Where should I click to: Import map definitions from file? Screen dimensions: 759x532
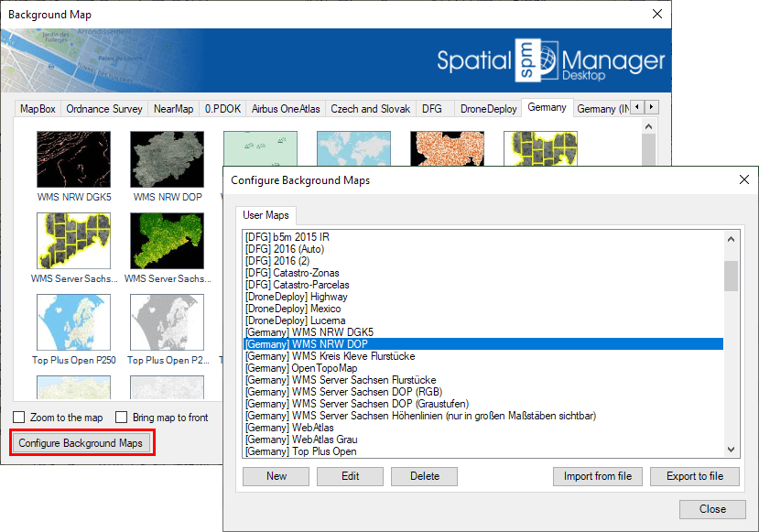597,476
